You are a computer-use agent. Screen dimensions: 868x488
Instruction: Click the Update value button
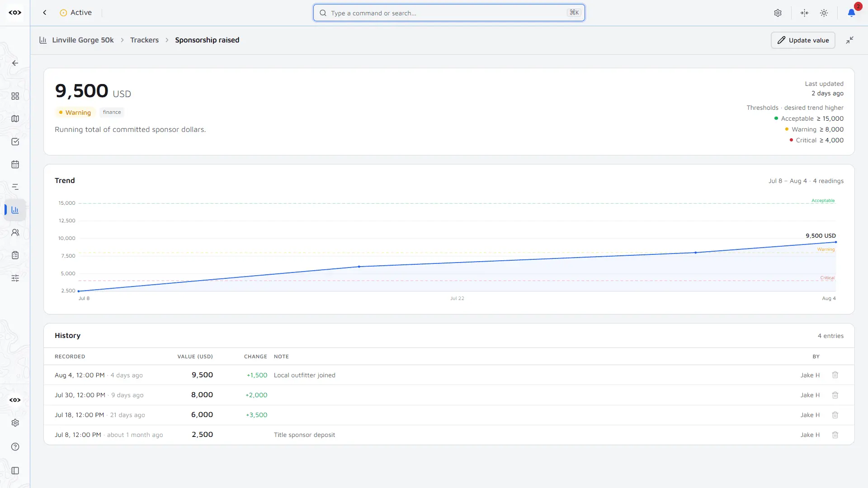click(803, 40)
